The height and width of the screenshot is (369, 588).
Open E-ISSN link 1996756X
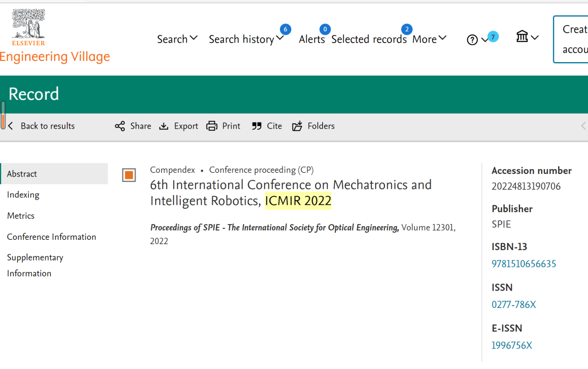pos(512,346)
